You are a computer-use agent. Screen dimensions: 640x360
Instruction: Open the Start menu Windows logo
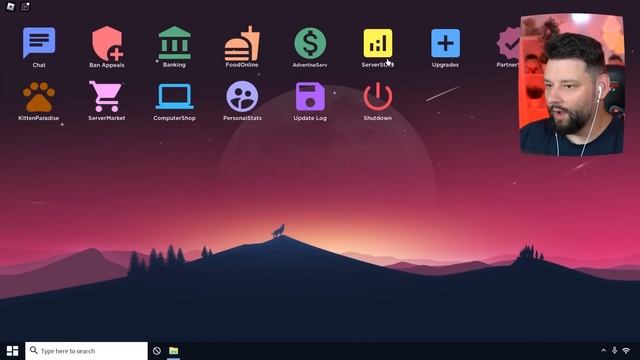[x=12, y=351]
